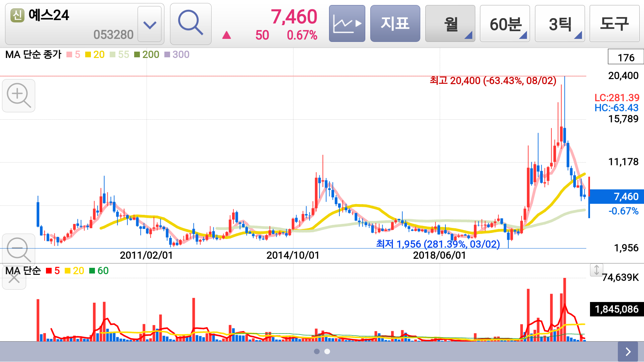Click the -0.67% label under price tag
The image size is (644, 362).
point(623,211)
